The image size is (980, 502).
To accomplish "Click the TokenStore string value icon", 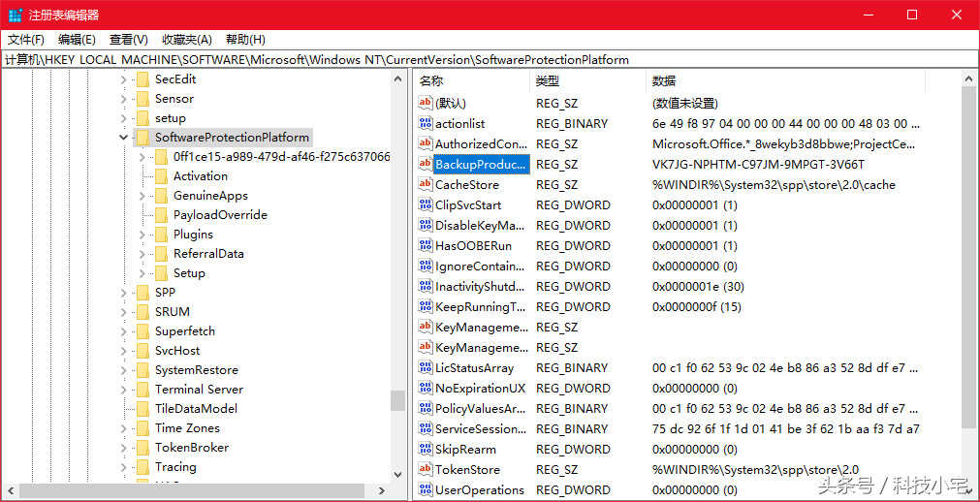I will point(426,469).
